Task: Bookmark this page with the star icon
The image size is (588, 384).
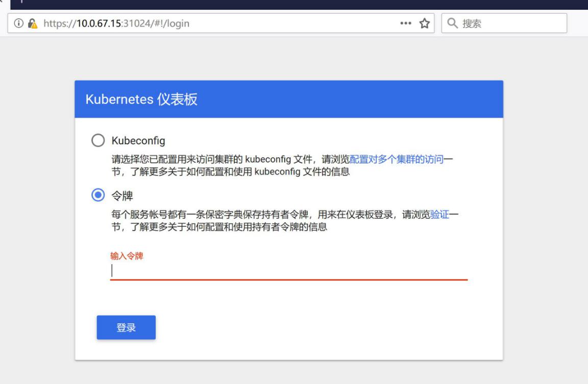Action: point(423,23)
